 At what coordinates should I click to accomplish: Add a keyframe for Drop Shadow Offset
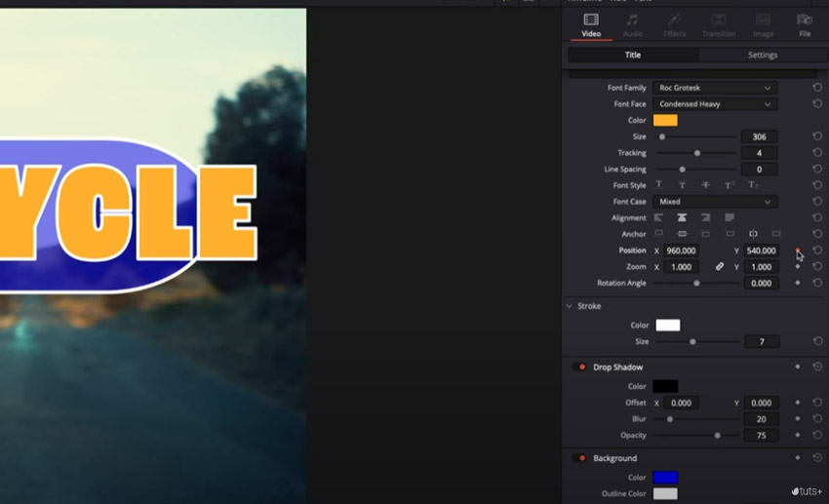coord(797,403)
